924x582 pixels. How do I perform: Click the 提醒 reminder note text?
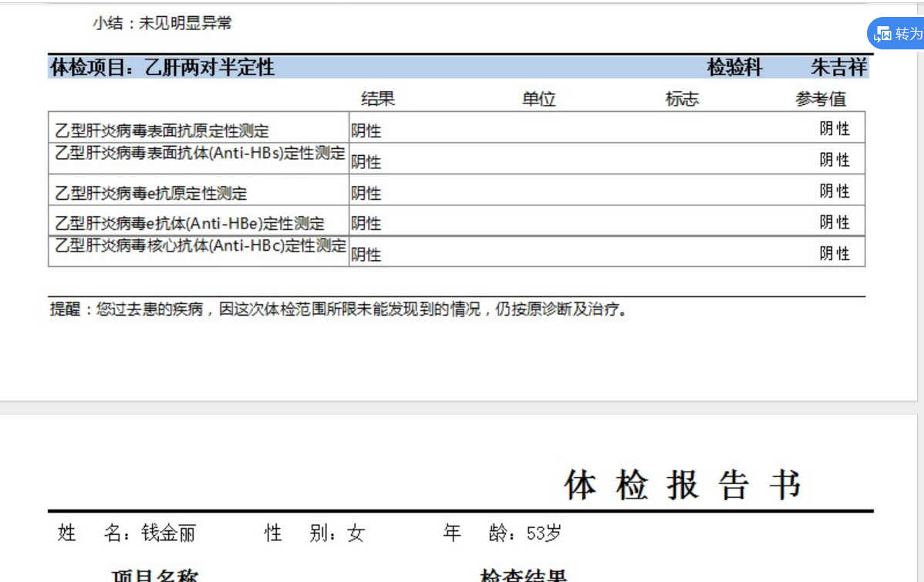[x=339, y=309]
